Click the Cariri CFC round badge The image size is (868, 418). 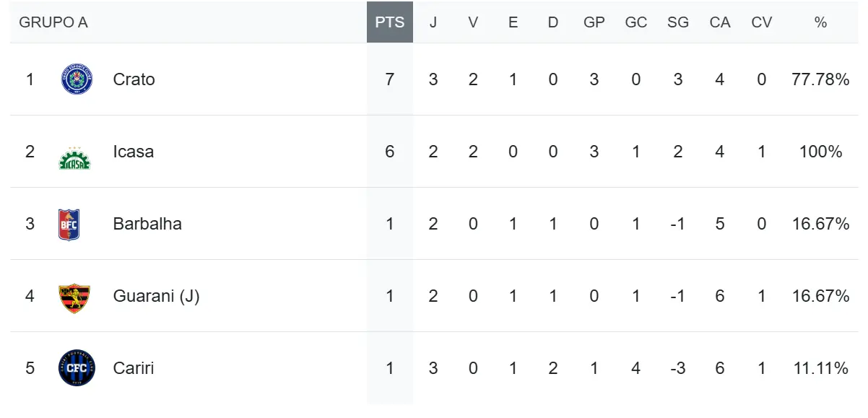(x=77, y=368)
